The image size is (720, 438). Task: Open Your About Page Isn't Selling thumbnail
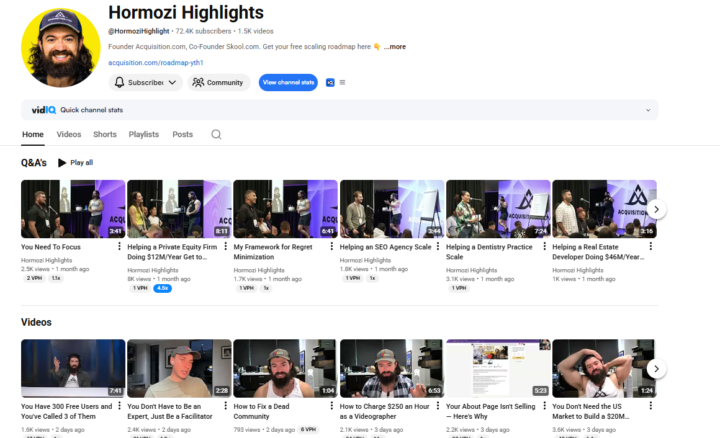point(498,368)
